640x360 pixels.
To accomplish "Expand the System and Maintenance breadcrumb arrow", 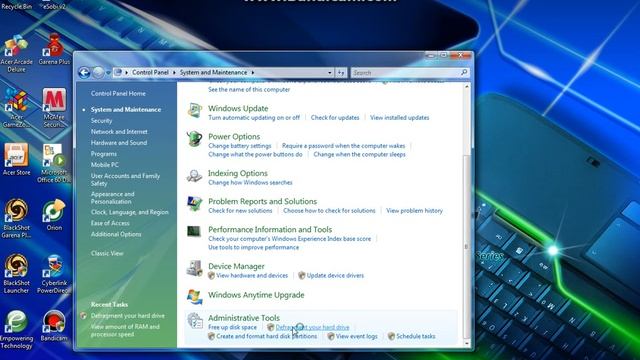I will pyautogui.click(x=253, y=73).
